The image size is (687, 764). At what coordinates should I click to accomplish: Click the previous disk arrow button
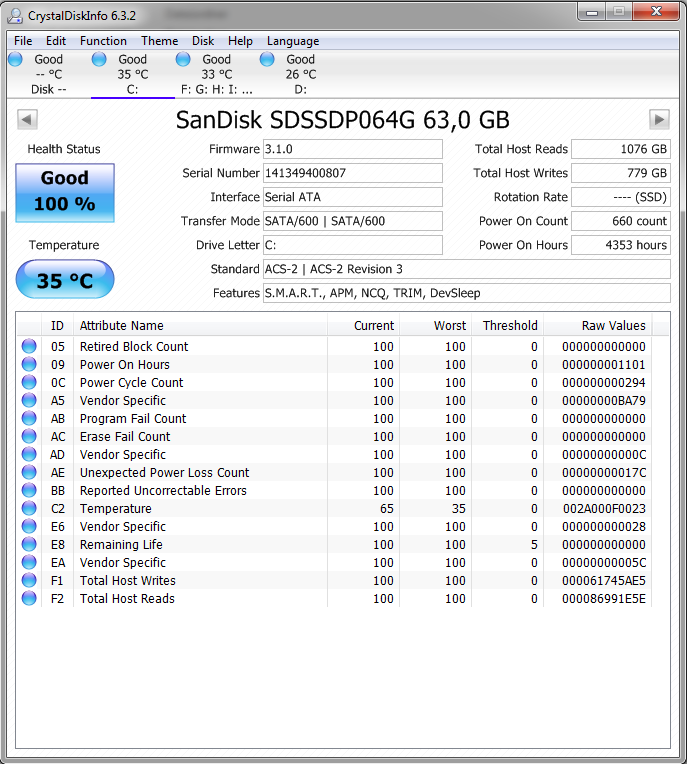27,119
